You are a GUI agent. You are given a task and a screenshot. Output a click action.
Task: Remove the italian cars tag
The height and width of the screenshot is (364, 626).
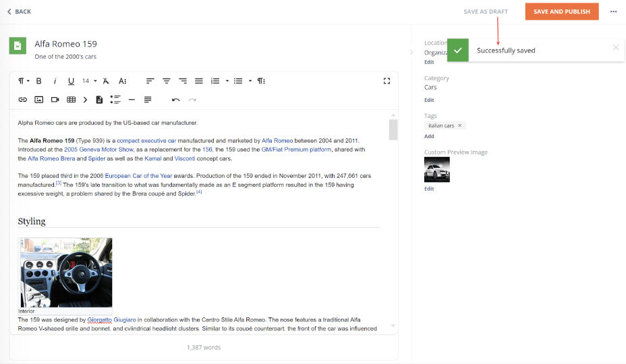[460, 125]
